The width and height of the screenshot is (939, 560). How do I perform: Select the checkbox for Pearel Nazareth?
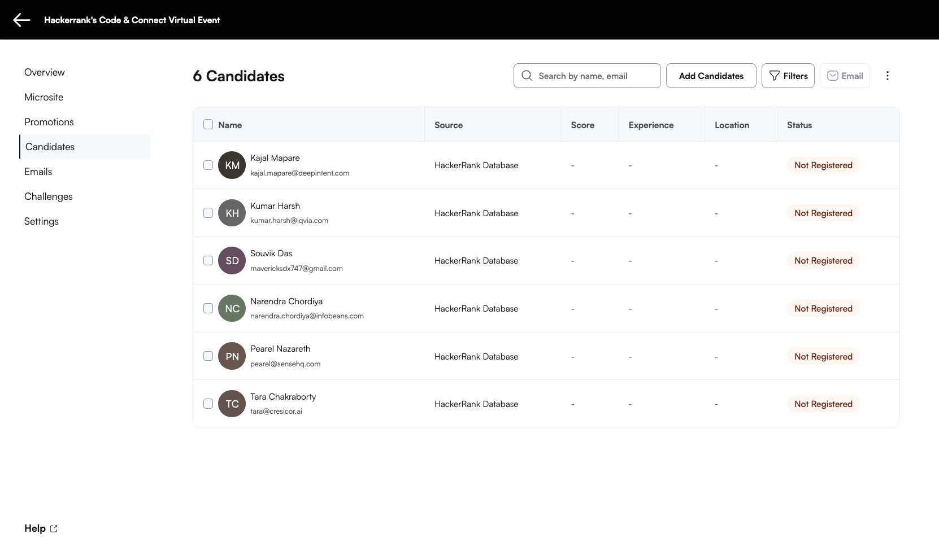[208, 356]
